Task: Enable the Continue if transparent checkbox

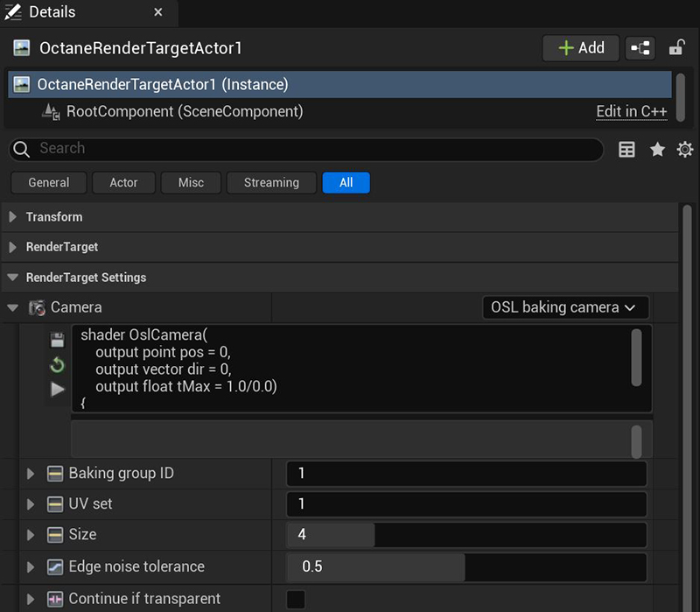Action: [x=296, y=600]
